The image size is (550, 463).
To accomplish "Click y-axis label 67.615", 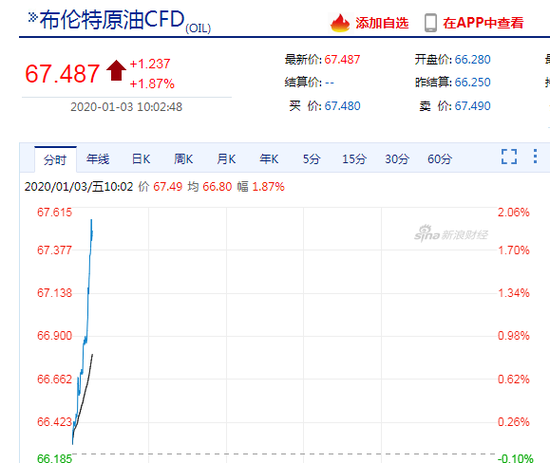I will pos(54,212).
